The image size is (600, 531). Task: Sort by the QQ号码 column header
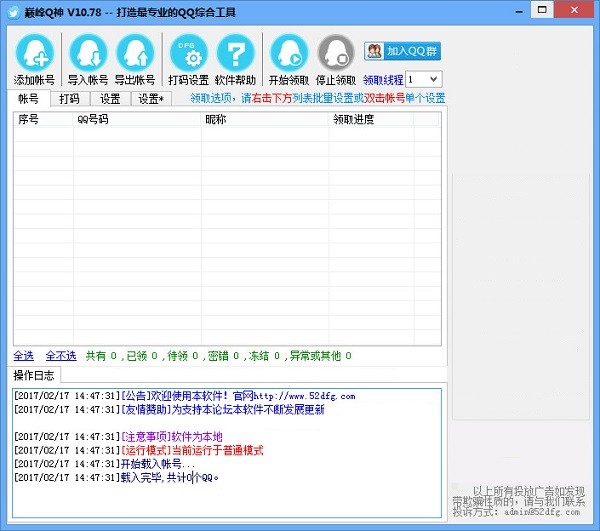pyautogui.click(x=137, y=119)
